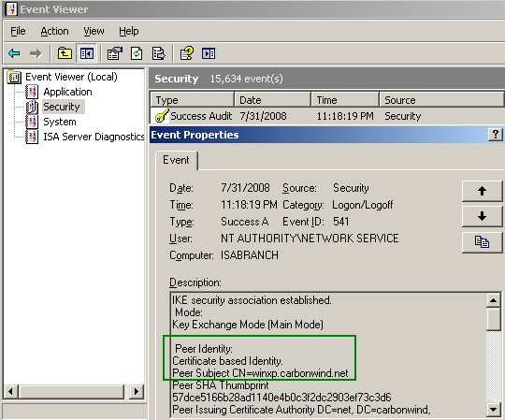Click description scrollbar down arrow
Screen dimensions: 505x420
(x=494, y=410)
